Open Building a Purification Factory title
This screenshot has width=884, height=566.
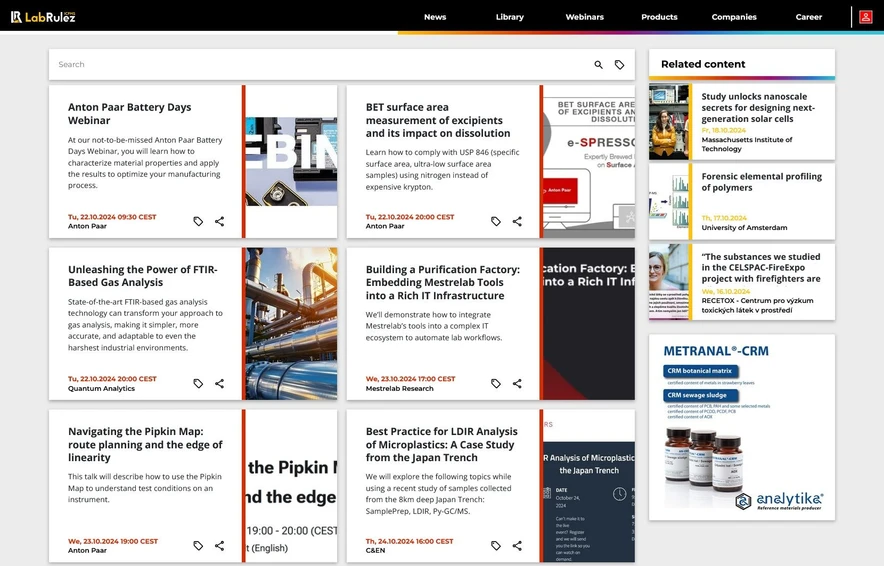(x=443, y=282)
